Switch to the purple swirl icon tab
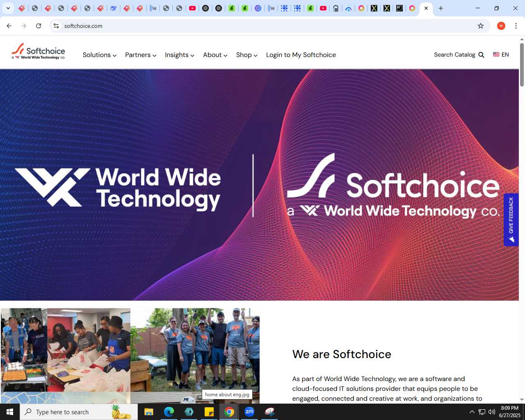The height and width of the screenshot is (420, 525). point(258,8)
